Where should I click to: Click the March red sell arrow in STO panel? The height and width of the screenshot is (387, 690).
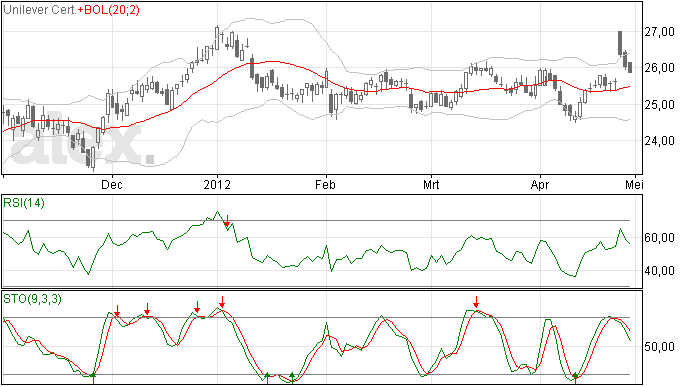pos(476,302)
